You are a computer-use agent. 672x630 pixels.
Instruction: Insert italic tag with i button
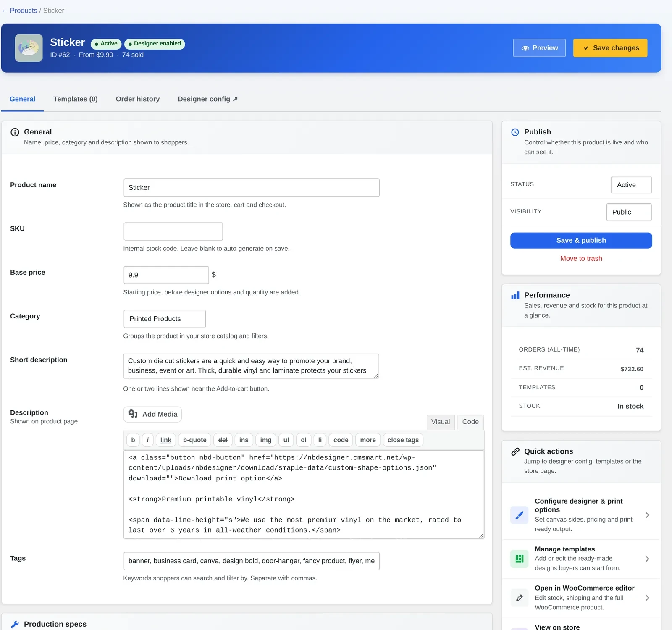[147, 440]
